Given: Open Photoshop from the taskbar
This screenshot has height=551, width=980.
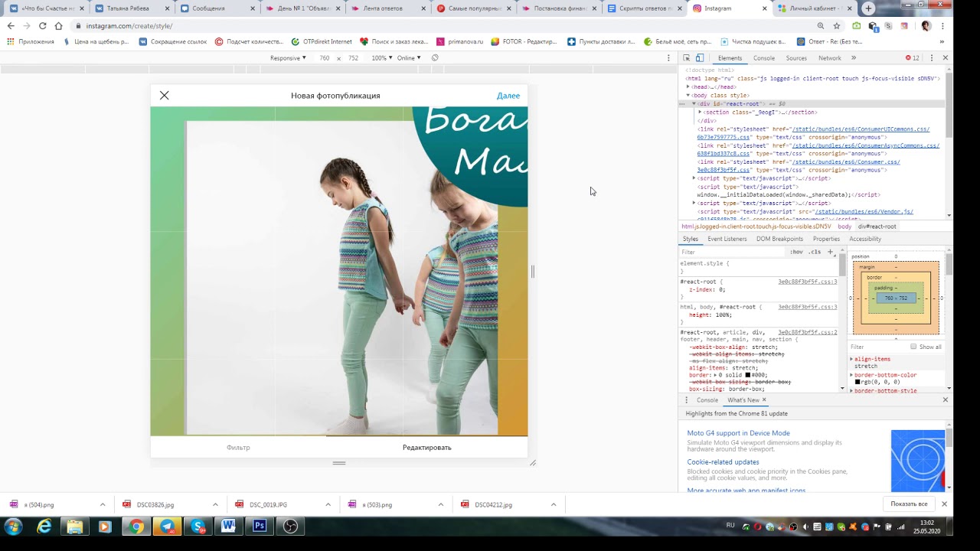Looking at the screenshot, I should (260, 527).
